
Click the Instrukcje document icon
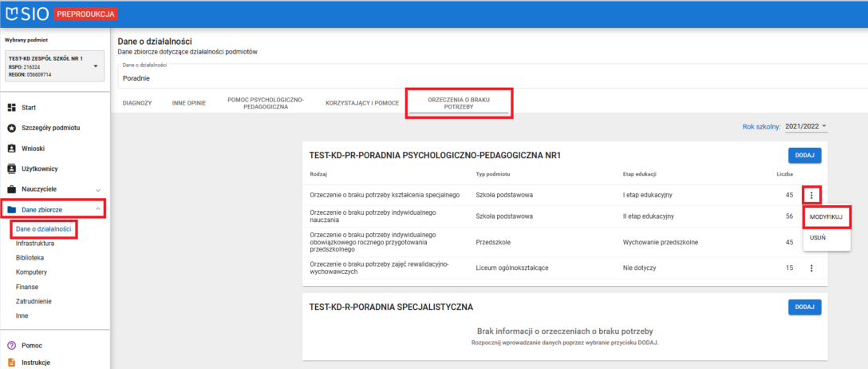12,362
